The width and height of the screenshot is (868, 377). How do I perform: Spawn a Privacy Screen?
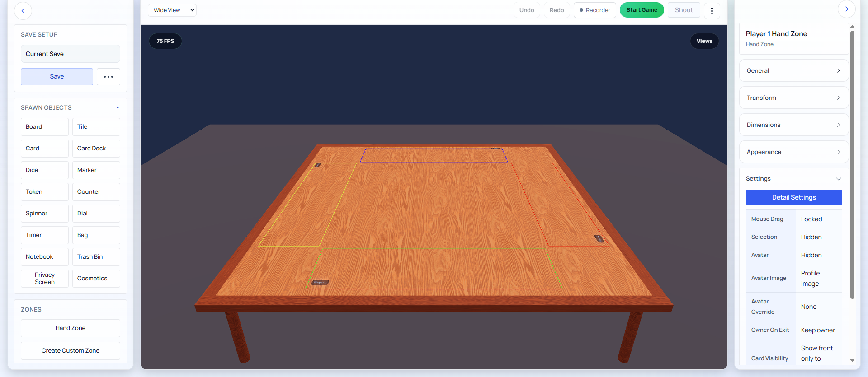point(45,279)
